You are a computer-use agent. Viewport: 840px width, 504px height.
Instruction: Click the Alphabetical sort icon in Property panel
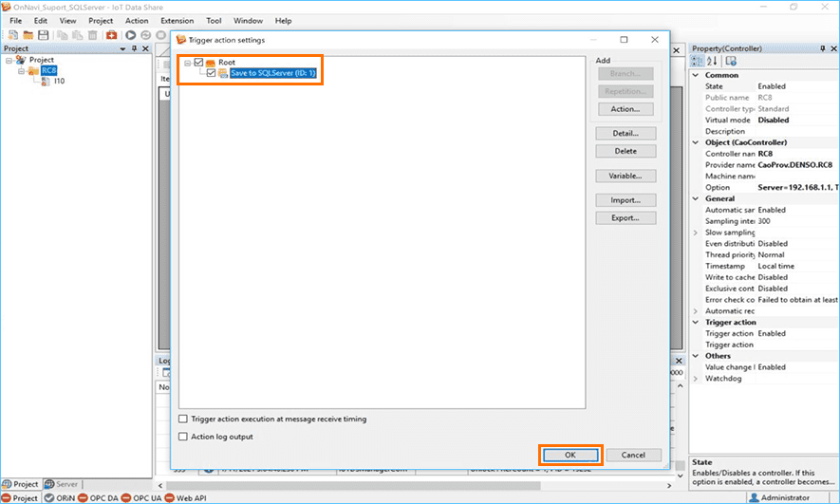tap(712, 61)
